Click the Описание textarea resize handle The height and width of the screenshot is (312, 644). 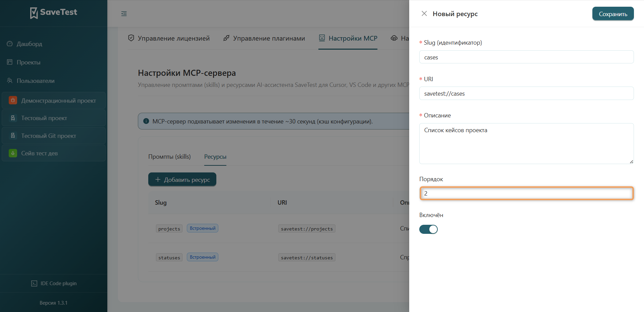point(631,162)
